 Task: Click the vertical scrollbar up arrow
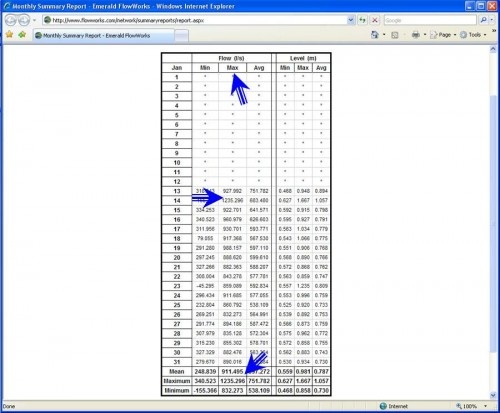493,49
